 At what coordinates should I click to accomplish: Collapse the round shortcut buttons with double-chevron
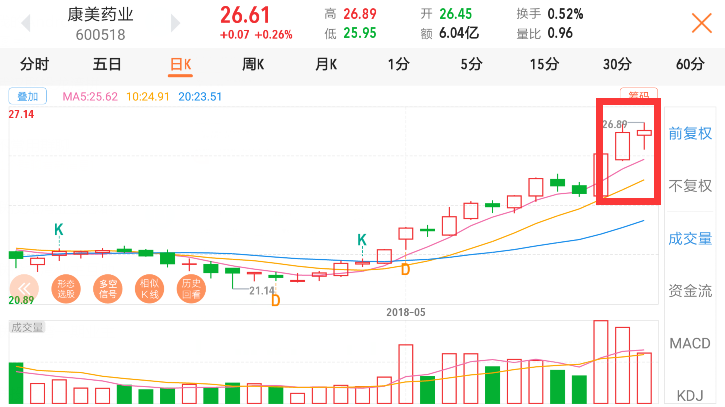coord(24,289)
